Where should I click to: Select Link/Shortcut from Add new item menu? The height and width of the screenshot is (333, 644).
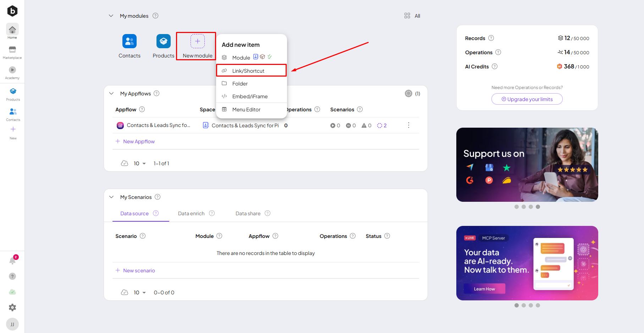(x=248, y=71)
